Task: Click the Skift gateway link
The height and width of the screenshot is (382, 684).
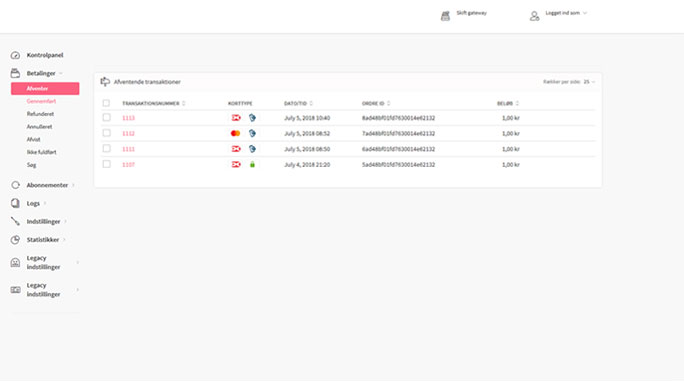Action: 472,13
